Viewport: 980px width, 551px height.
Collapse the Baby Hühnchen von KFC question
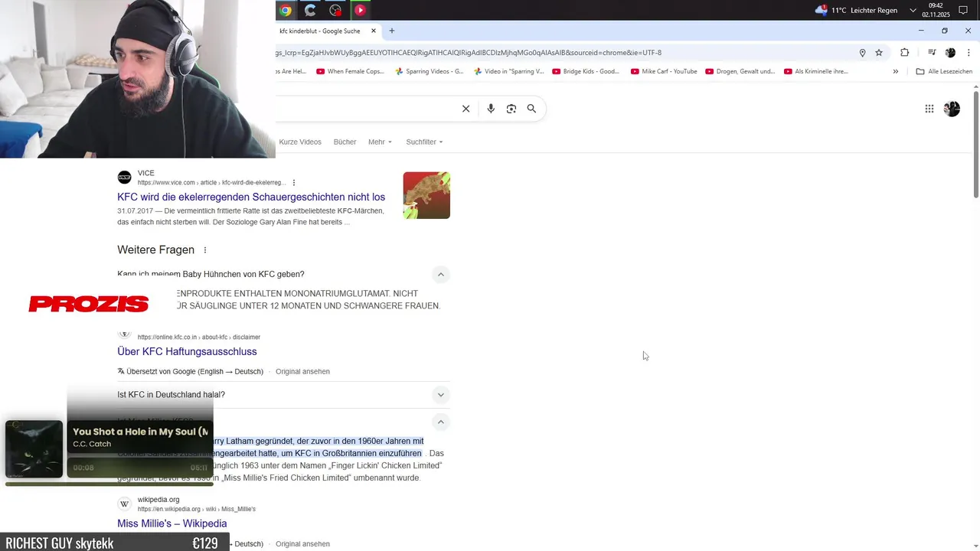point(440,274)
